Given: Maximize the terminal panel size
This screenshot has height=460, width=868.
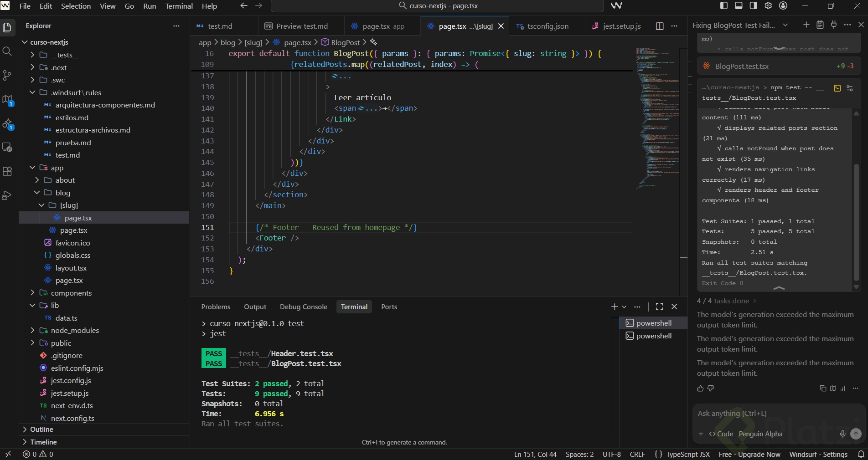Looking at the screenshot, I should [x=660, y=307].
